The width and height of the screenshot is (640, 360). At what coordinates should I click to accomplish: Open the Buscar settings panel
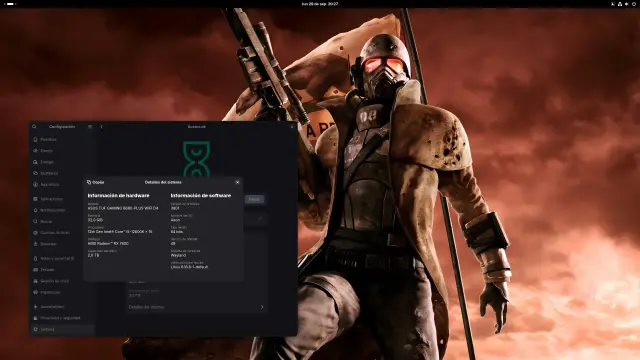click(62, 221)
